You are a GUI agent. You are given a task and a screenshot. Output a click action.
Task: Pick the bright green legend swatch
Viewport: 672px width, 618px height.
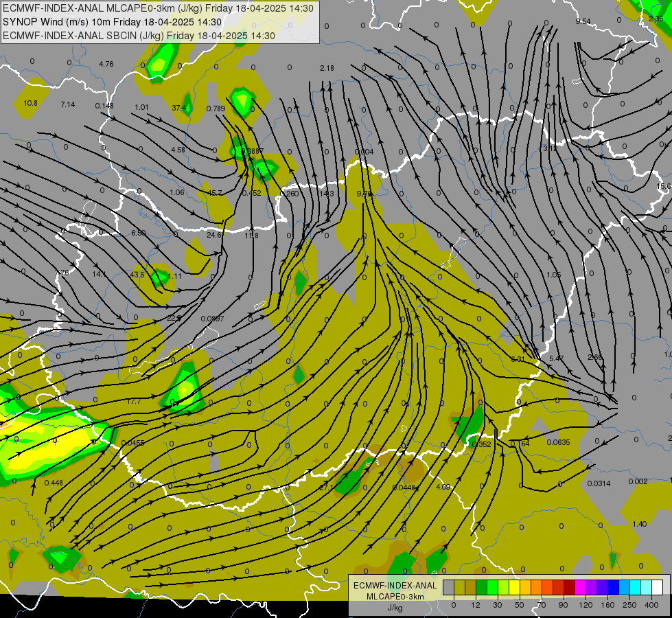pos(492,587)
